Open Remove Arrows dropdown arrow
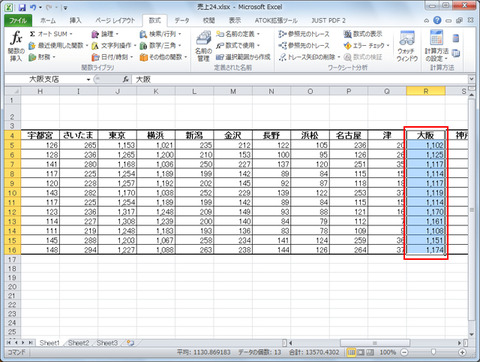This screenshot has height=362, width=480. pyautogui.click(x=338, y=57)
